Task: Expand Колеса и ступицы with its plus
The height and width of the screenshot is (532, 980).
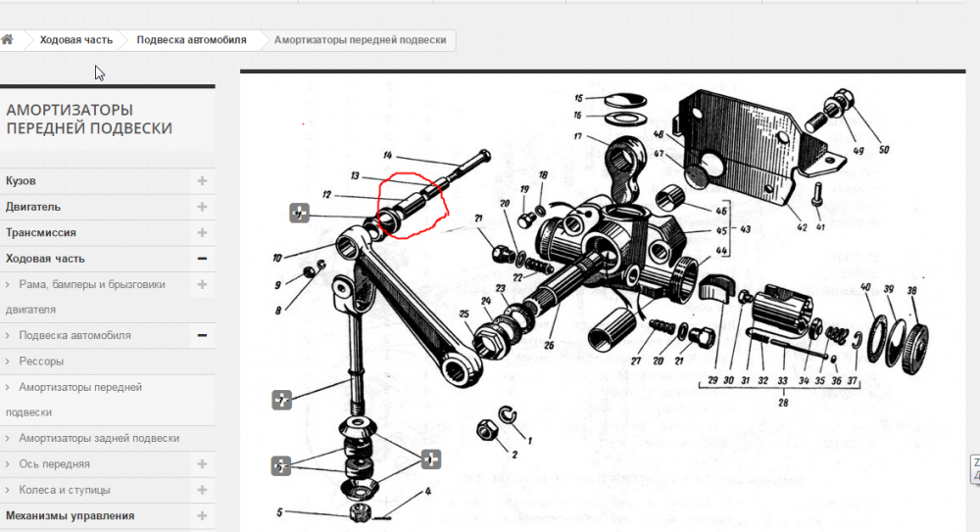Action: [202, 489]
